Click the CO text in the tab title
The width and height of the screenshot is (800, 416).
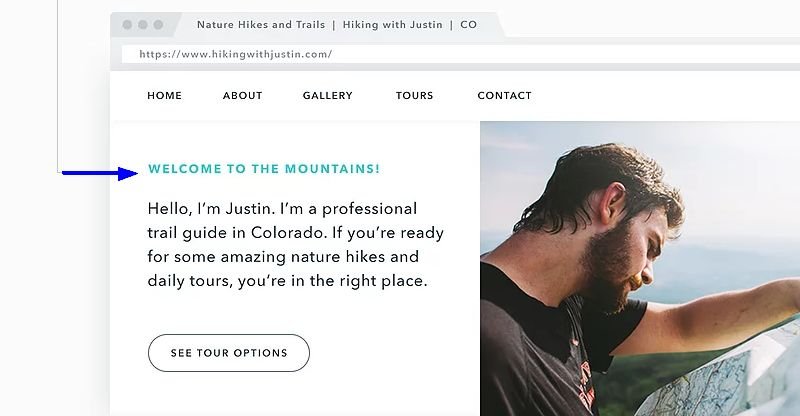pyautogui.click(x=468, y=25)
